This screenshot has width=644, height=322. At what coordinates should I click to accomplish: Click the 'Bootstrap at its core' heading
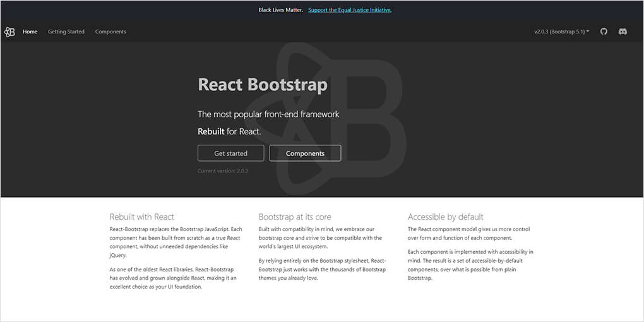pyautogui.click(x=295, y=217)
